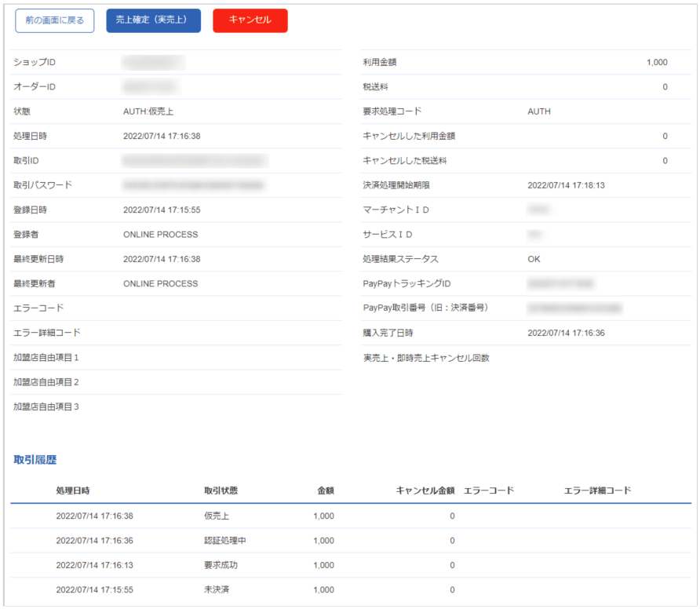Image resolution: width=700 pixels, height=609 pixels.
Task: Click the キャンセル金額 column header
Action: tap(425, 490)
